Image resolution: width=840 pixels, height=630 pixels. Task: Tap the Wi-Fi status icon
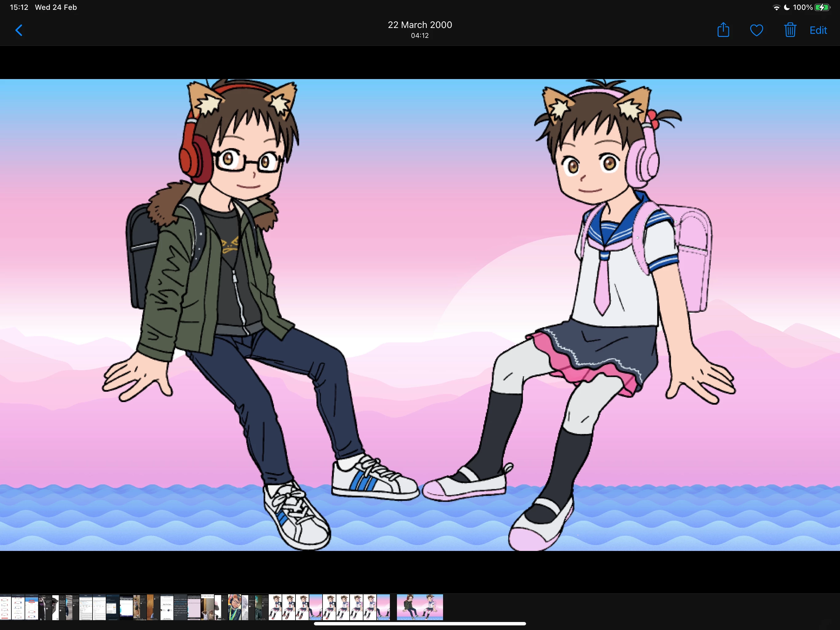pos(776,8)
